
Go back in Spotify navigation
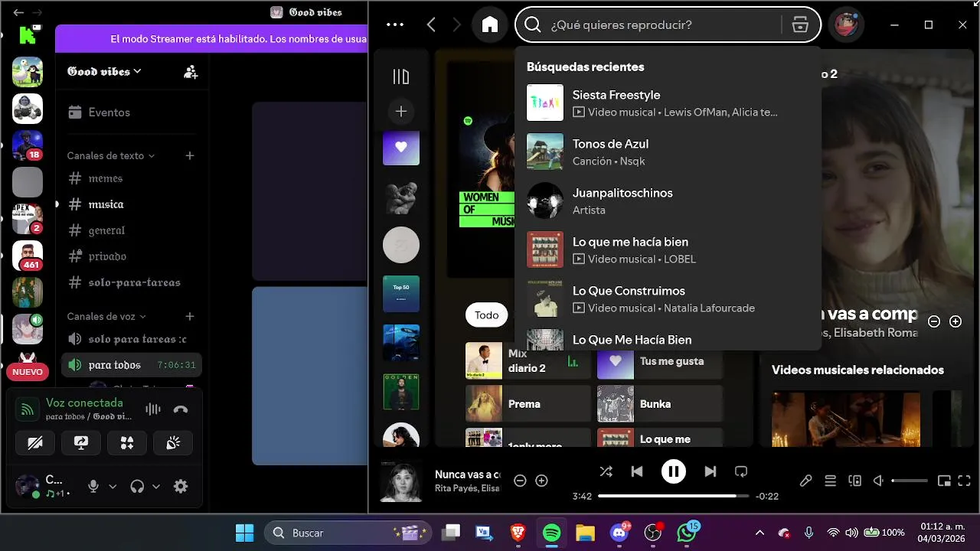click(431, 24)
